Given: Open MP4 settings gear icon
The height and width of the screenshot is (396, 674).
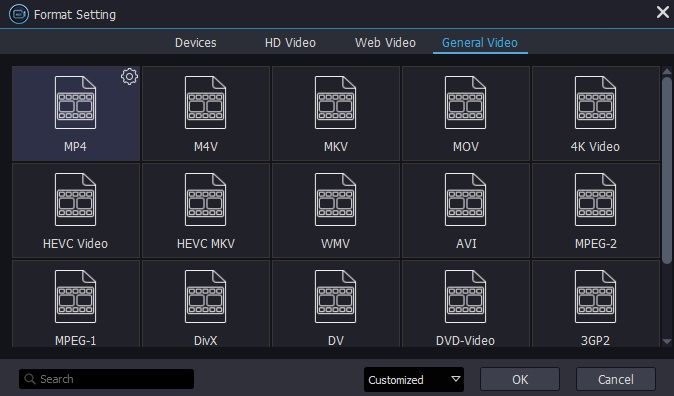Looking at the screenshot, I should tap(129, 77).
